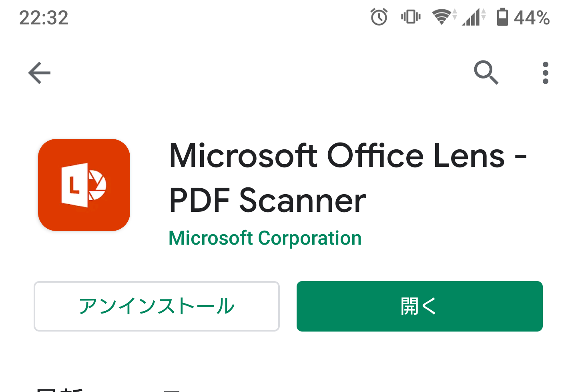Screen dimensions: 576x392
Task: Tap the battery icon in status bar
Action: 502,17
